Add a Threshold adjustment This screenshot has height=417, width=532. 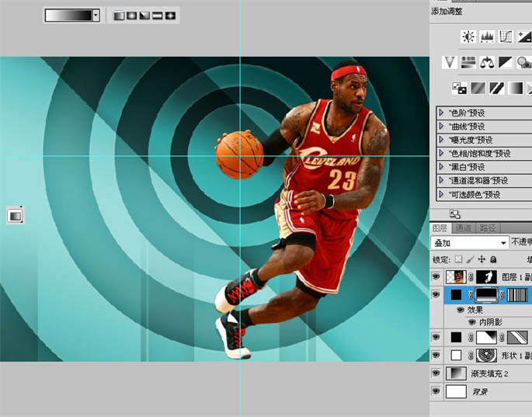(x=496, y=89)
